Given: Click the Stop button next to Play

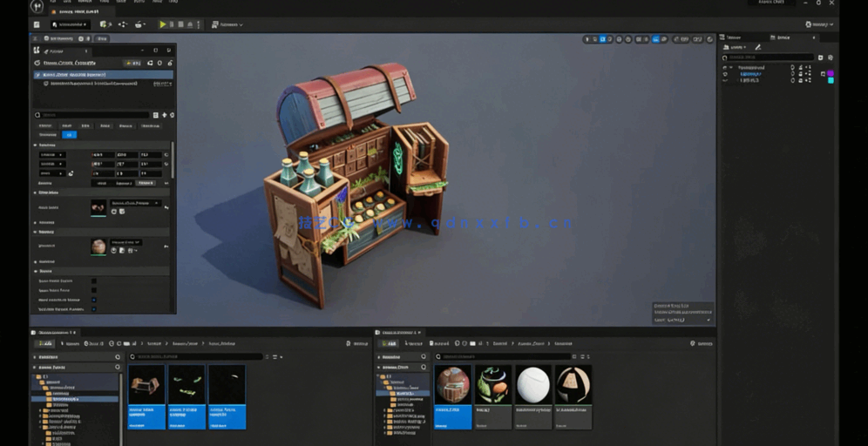Looking at the screenshot, I should [180, 24].
